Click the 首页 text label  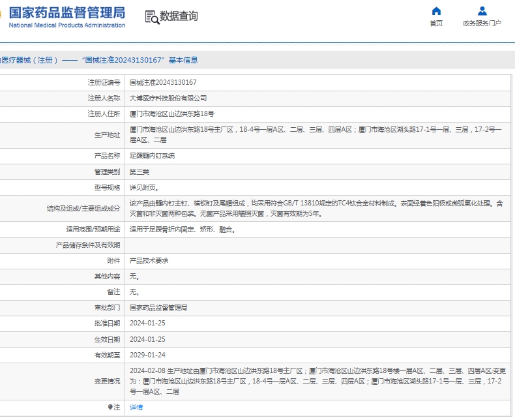click(x=436, y=23)
